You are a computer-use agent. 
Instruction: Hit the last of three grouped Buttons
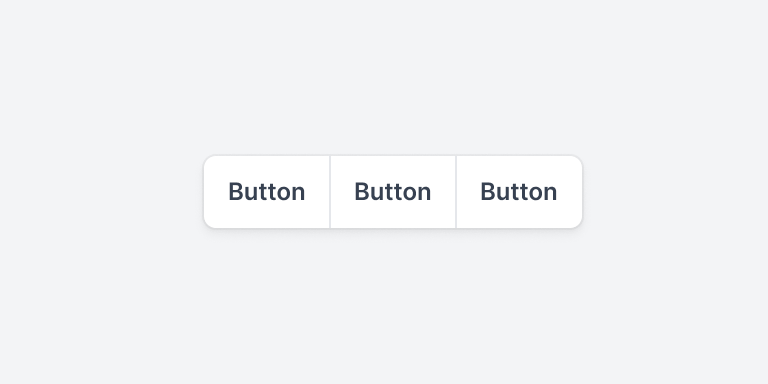(519, 192)
